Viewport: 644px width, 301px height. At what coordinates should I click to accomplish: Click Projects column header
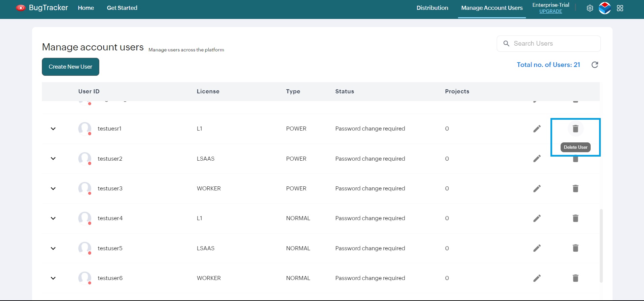pyautogui.click(x=457, y=91)
